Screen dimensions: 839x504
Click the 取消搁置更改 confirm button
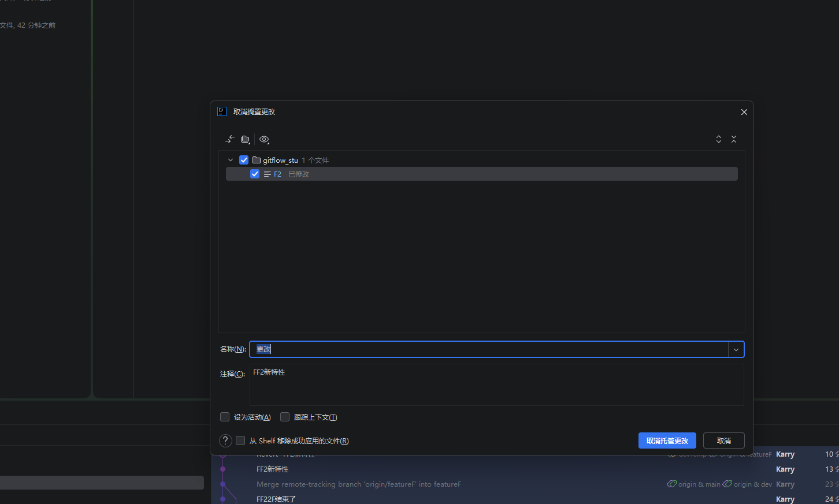pyautogui.click(x=667, y=440)
